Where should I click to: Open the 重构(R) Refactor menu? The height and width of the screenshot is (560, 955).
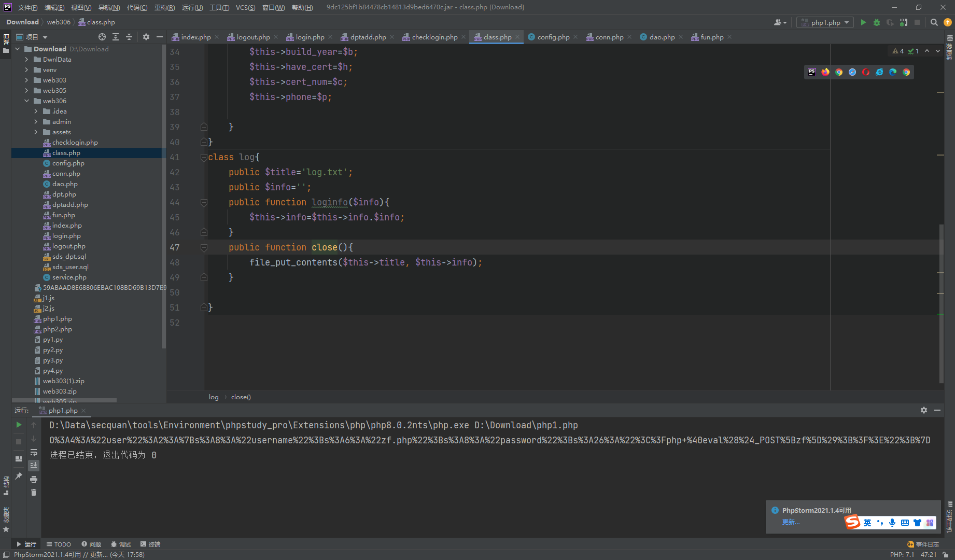coord(164,7)
